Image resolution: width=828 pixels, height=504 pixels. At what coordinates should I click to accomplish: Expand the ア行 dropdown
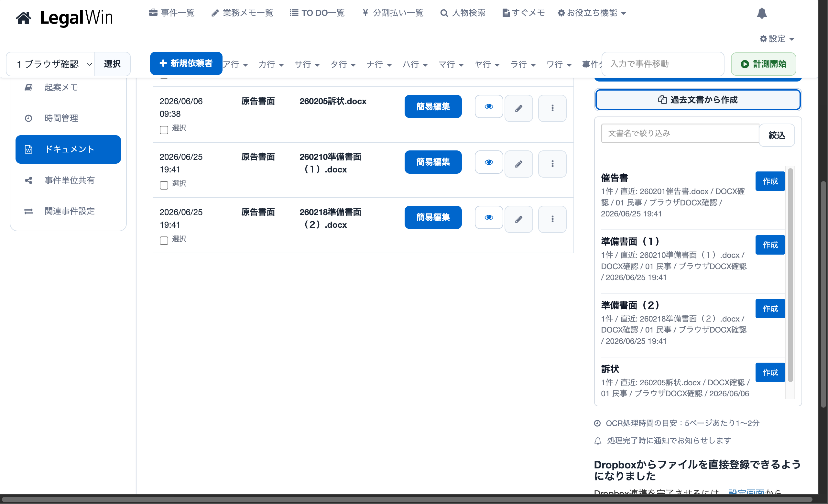point(235,64)
